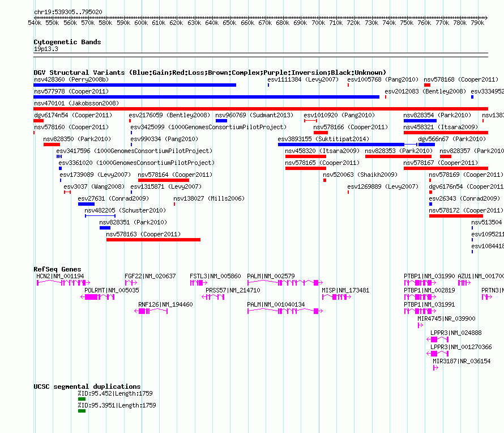
Task: Click the blue esv27631 (Conrad2009) bar
Action: (87, 204)
